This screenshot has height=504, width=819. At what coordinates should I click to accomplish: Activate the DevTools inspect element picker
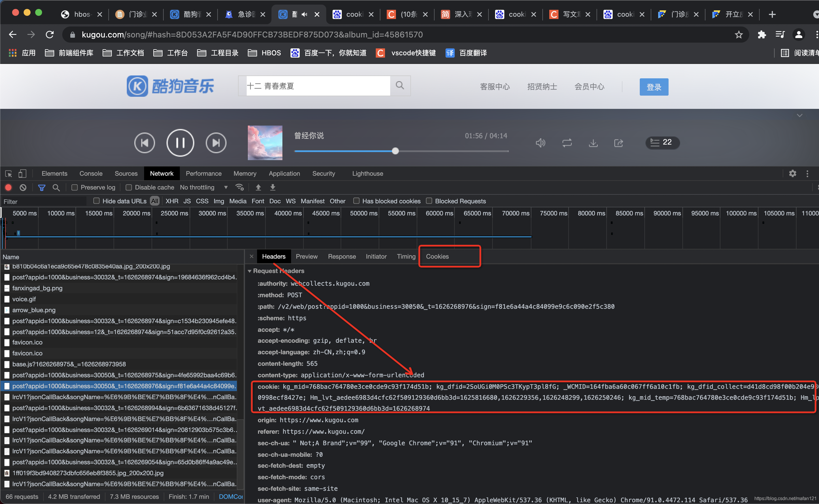tap(9, 174)
